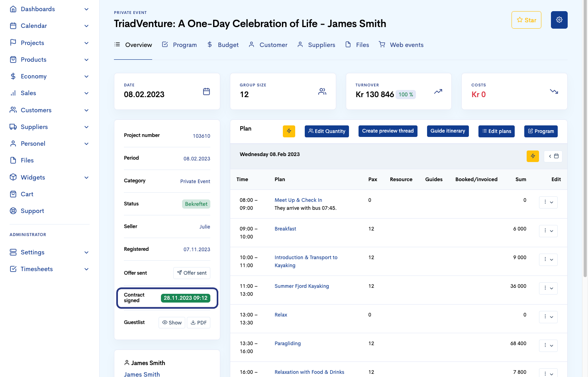This screenshot has height=377, width=588.
Task: Open Paragliding row edit dropdown
Action: 548,346
